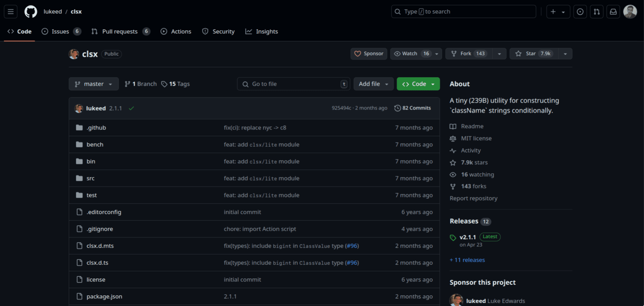Screen dimensions: 644x306
Task: Click the eye icon beside 16 watching
Action: 453,175
